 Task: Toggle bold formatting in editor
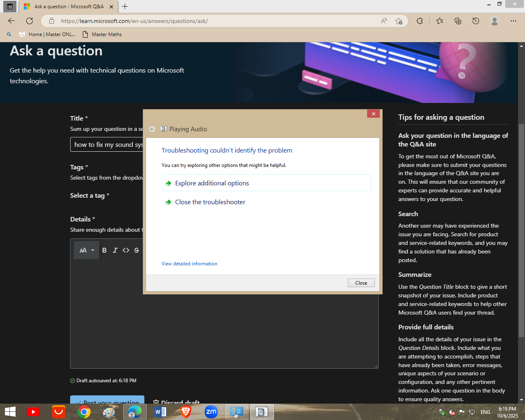(104, 250)
